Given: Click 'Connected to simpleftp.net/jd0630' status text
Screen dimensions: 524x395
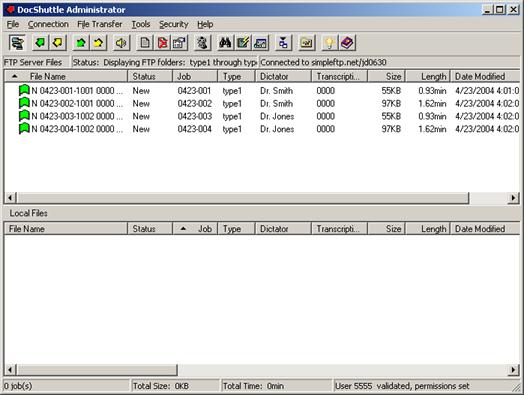Looking at the screenshot, I should (x=323, y=62).
